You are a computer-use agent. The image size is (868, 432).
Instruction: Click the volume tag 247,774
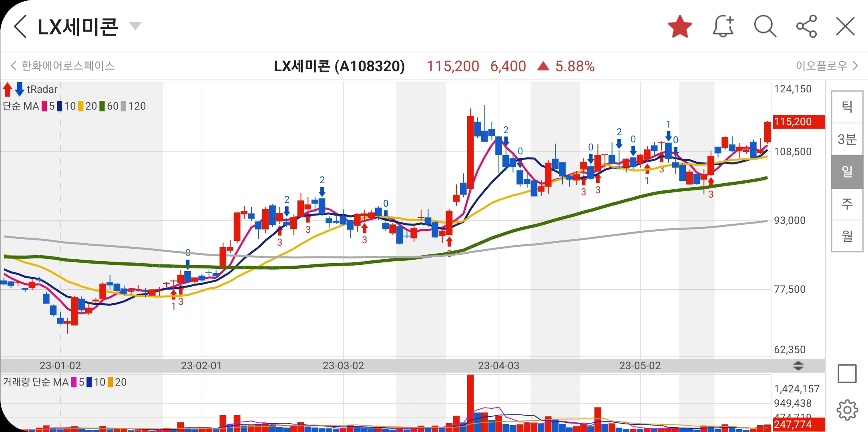pos(799,424)
